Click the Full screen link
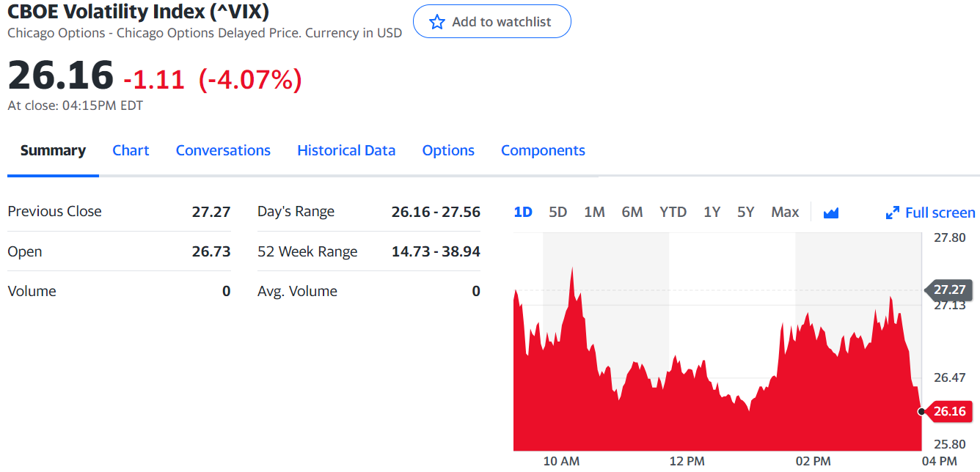 click(940, 213)
